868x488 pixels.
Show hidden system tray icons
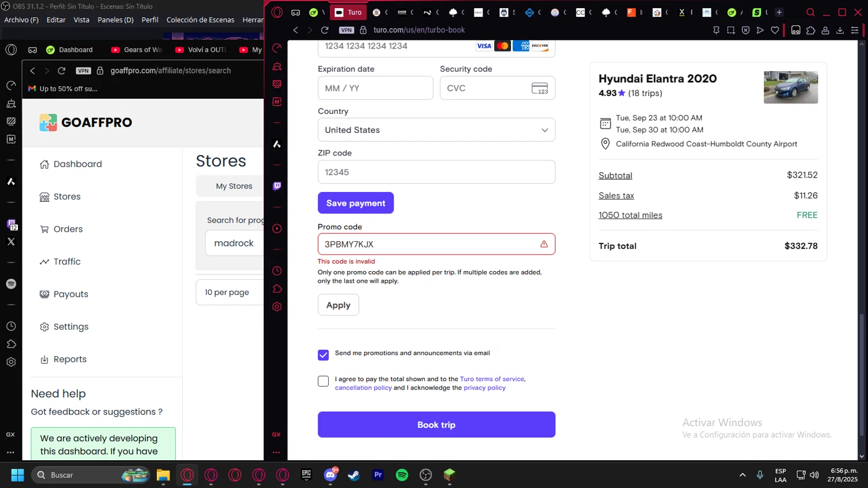coord(742,475)
